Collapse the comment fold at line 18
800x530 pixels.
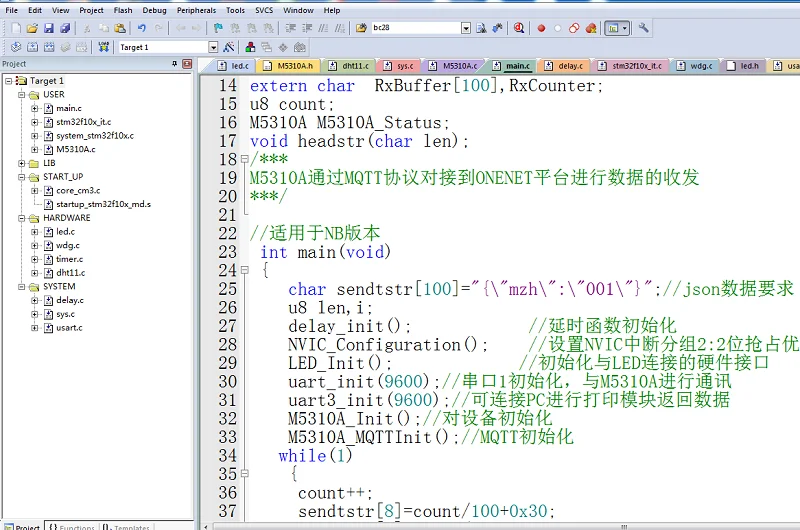pos(245,159)
